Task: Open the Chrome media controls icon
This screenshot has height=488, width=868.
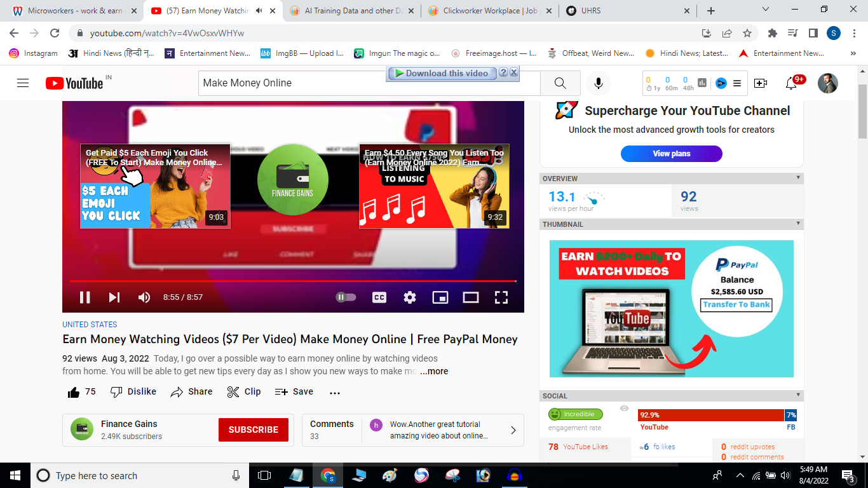Action: pyautogui.click(x=792, y=33)
